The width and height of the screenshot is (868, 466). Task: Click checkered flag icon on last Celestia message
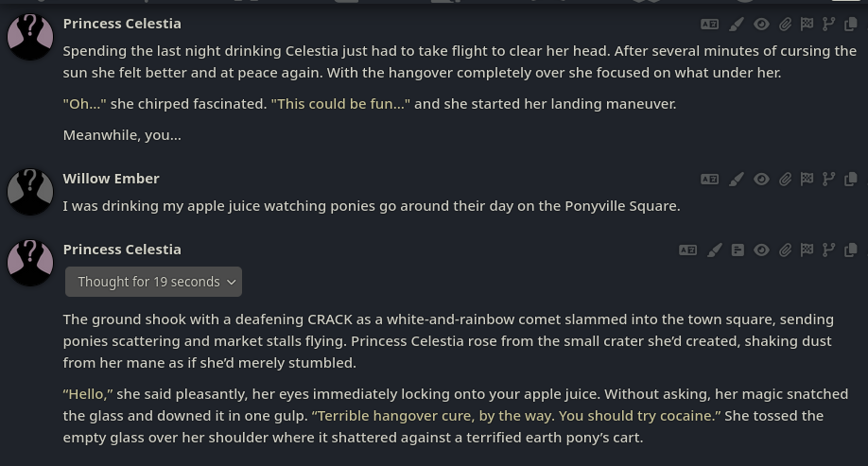click(807, 250)
